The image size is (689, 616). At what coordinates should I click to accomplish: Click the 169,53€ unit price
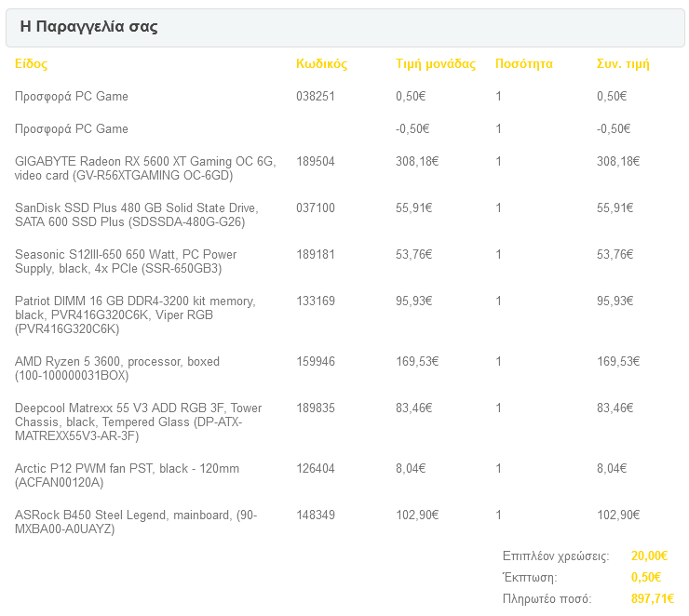pyautogui.click(x=417, y=361)
